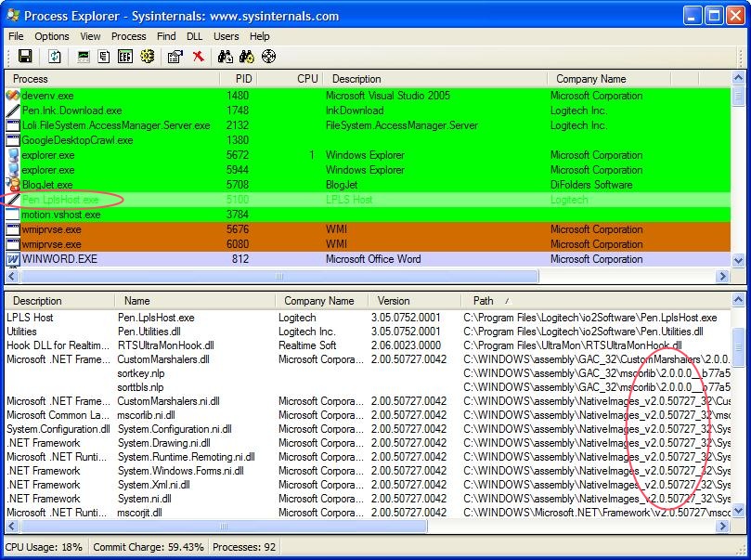
Task: Sort the DLL pane by Company Name header
Action: [322, 301]
